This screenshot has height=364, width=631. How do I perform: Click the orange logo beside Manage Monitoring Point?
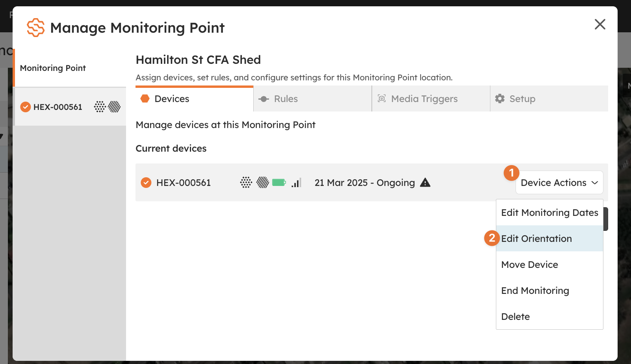(x=35, y=28)
